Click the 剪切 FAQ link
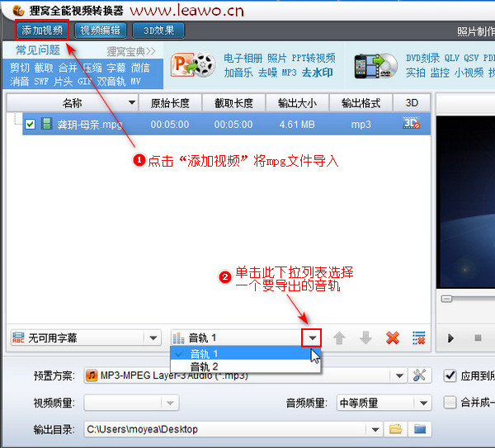The width and height of the screenshot is (495, 448). pyautogui.click(x=20, y=68)
